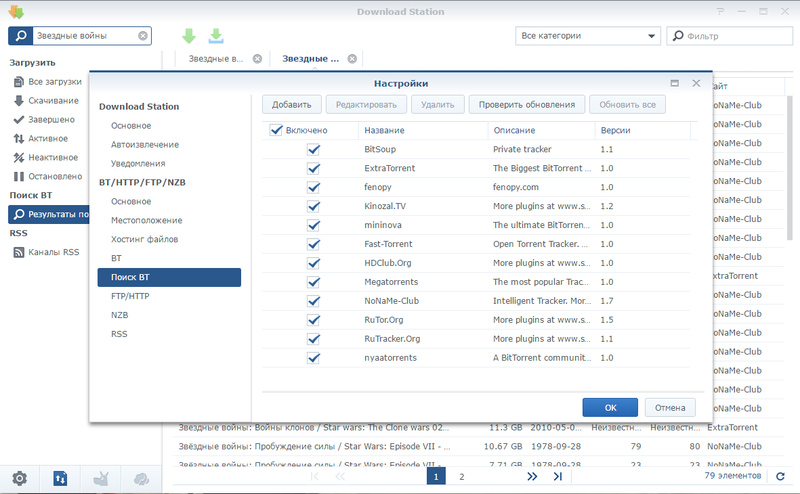Open Местоположение settings section

click(x=146, y=220)
